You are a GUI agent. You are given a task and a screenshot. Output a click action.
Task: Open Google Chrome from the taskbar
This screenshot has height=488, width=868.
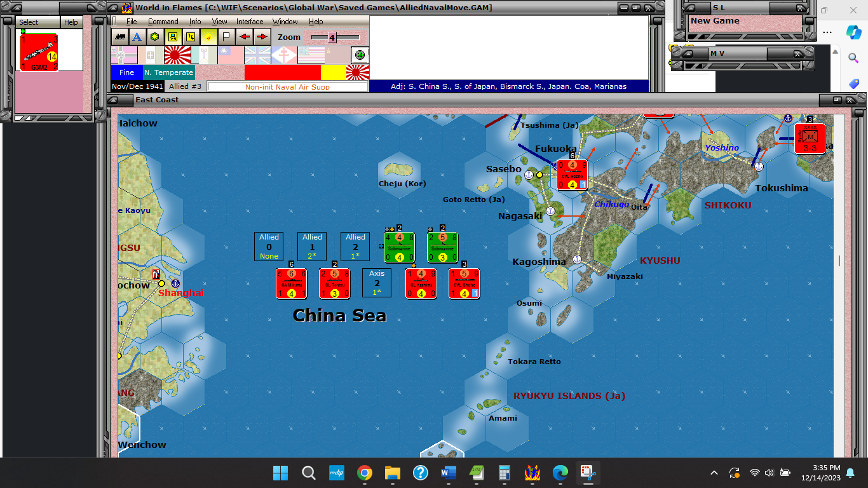(x=364, y=473)
